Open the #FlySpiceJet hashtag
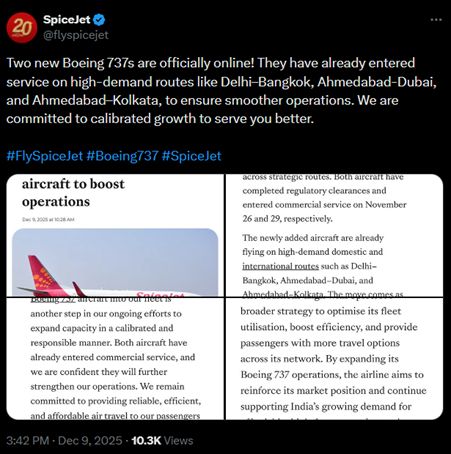451x454 pixels. (x=45, y=156)
